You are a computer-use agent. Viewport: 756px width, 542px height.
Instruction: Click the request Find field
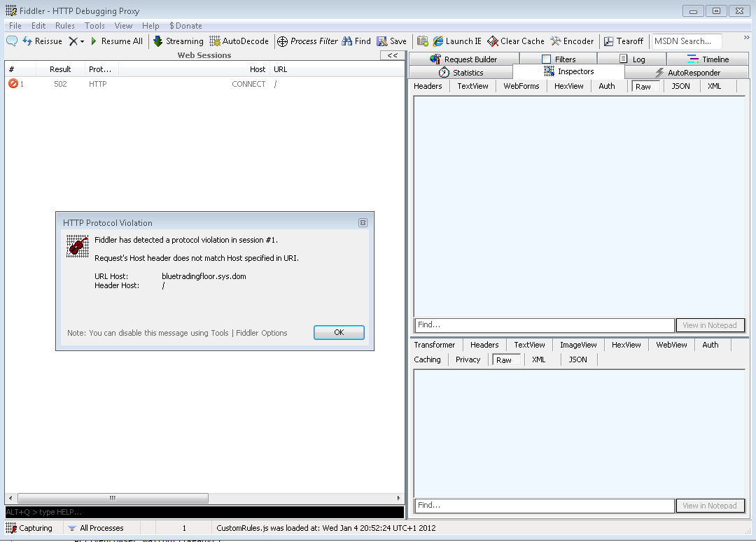[544, 325]
